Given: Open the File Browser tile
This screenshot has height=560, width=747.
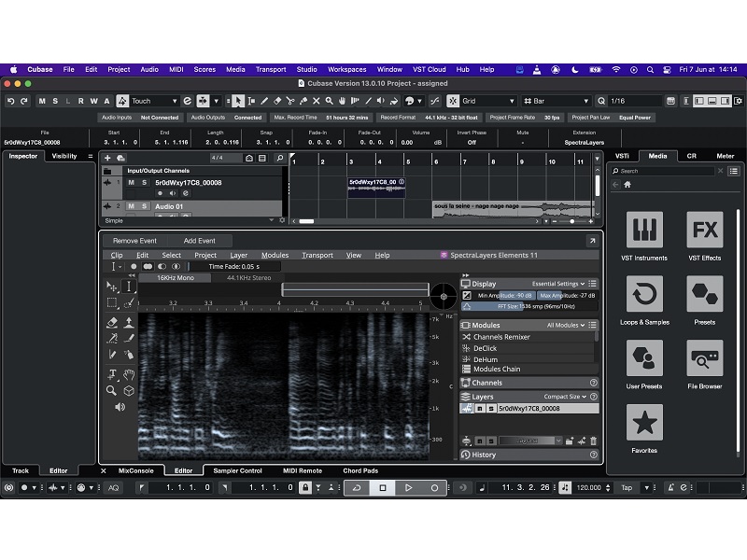Looking at the screenshot, I should pyautogui.click(x=704, y=358).
